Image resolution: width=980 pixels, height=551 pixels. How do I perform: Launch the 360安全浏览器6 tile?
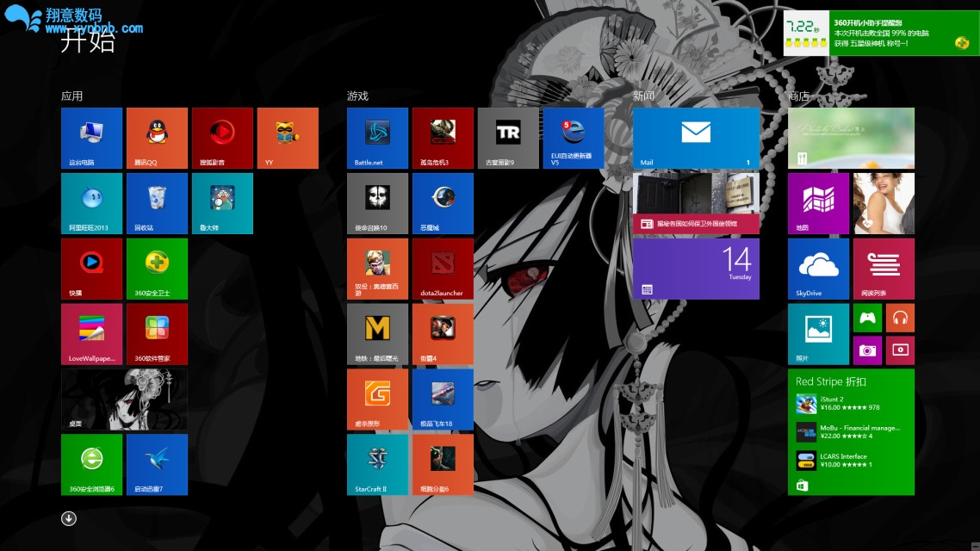tap(92, 465)
